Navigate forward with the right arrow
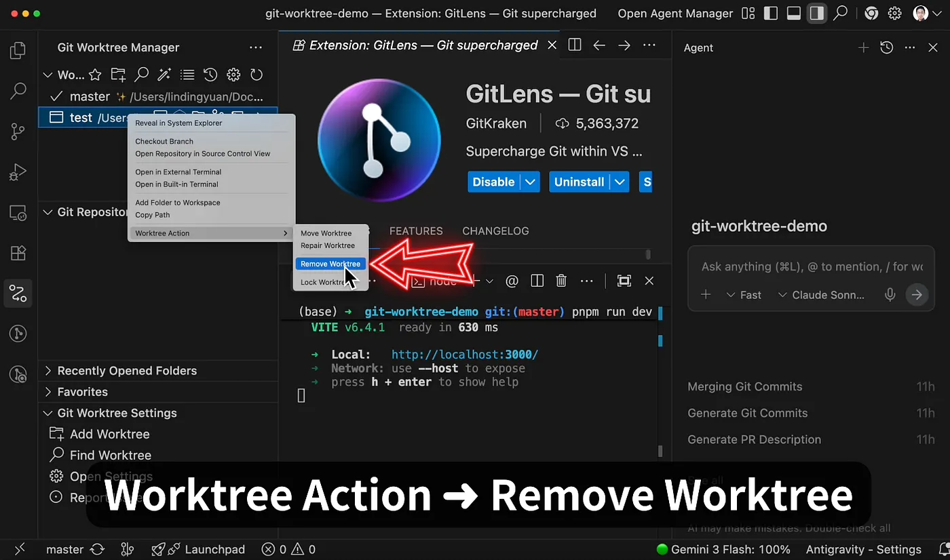Viewport: 950px width, 560px height. click(624, 45)
